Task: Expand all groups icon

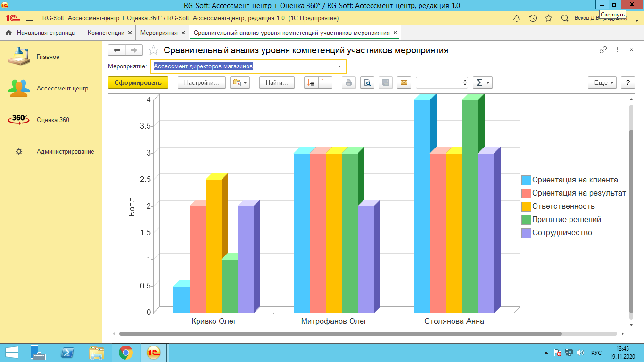Action: coord(311,82)
